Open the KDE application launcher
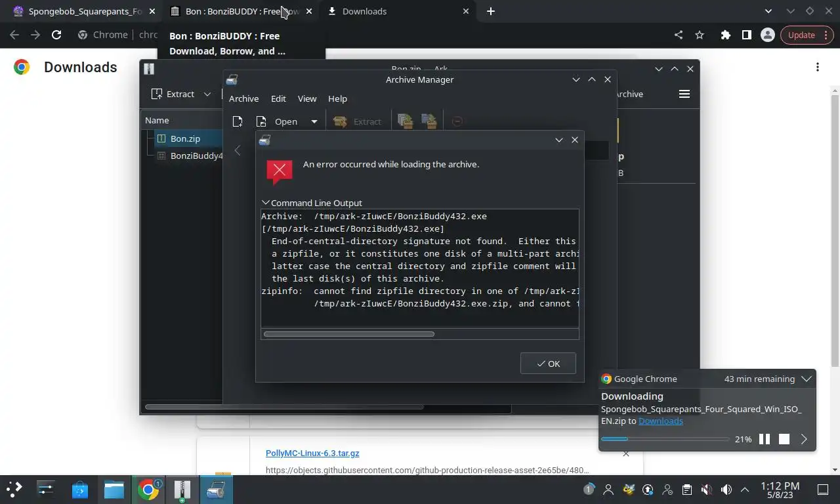 (x=14, y=489)
